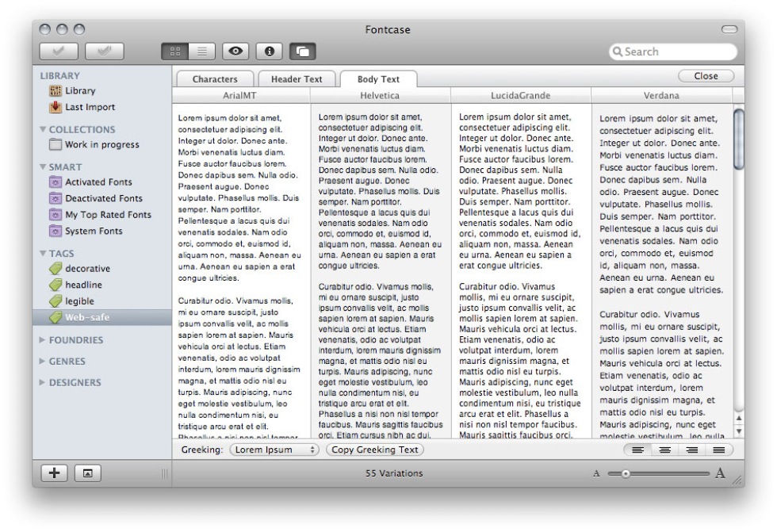Expand the GENRES section

pyautogui.click(x=68, y=362)
